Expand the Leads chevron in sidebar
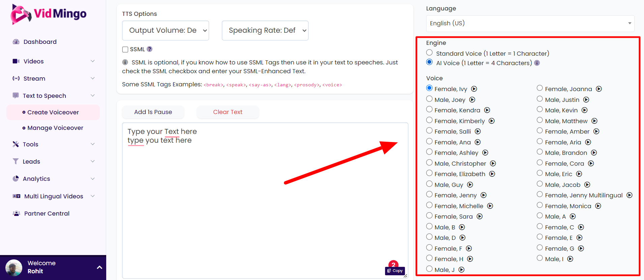 tap(93, 161)
